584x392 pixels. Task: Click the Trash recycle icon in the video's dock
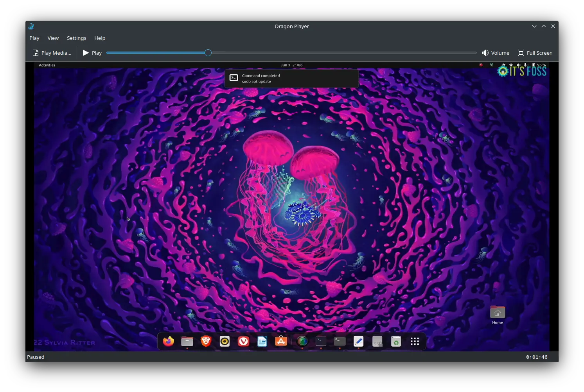(396, 341)
